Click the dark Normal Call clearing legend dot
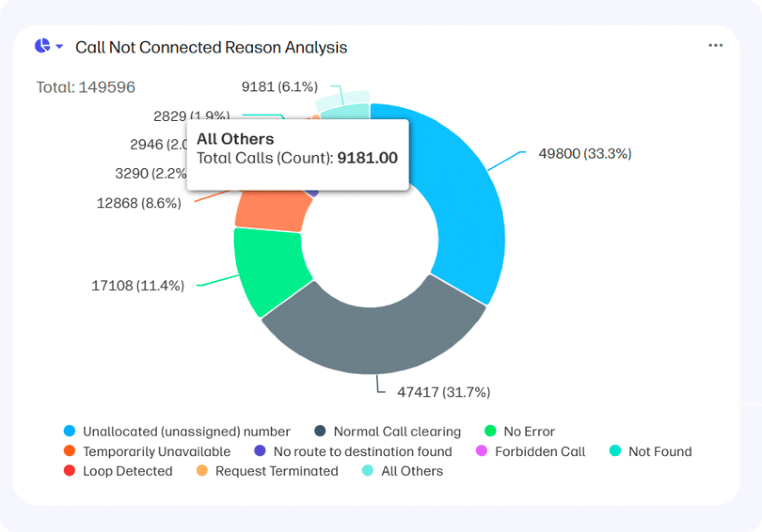This screenshot has width=762, height=532. click(x=320, y=431)
